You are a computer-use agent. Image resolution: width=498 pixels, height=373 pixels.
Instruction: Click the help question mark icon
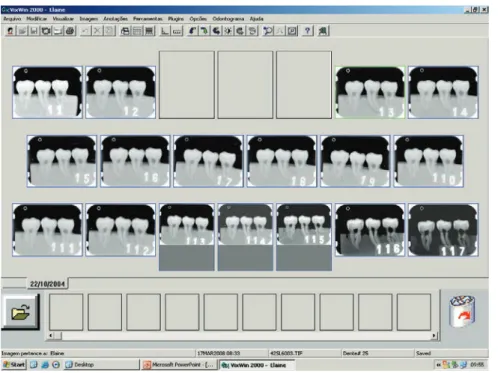coord(307,31)
